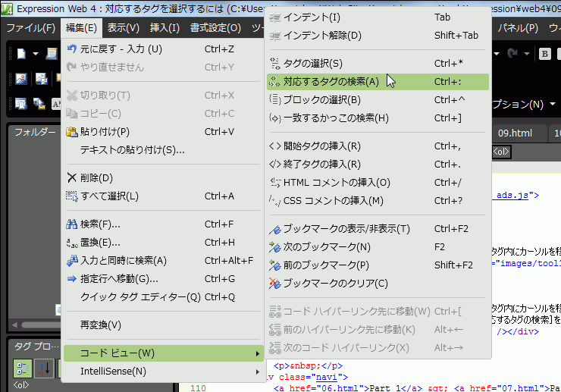
Task: Choose 入力と同時に検索(A)
Action: click(x=163, y=261)
